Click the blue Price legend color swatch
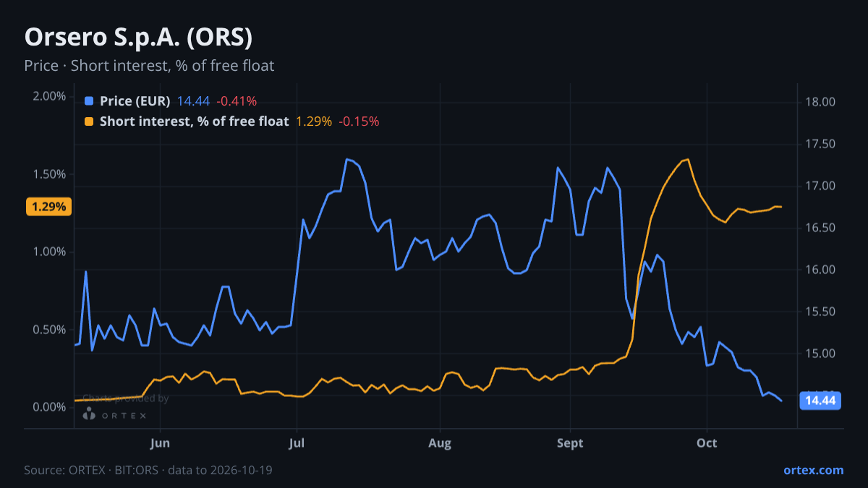 tap(89, 101)
